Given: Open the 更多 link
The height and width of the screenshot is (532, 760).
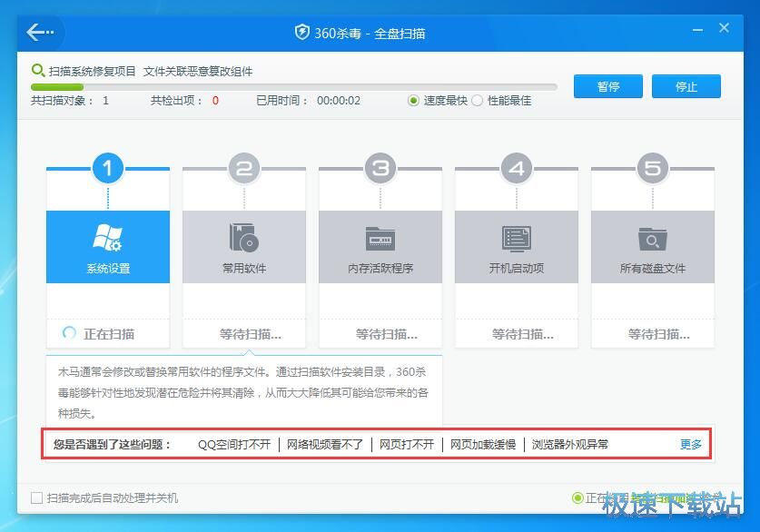Looking at the screenshot, I should (691, 444).
